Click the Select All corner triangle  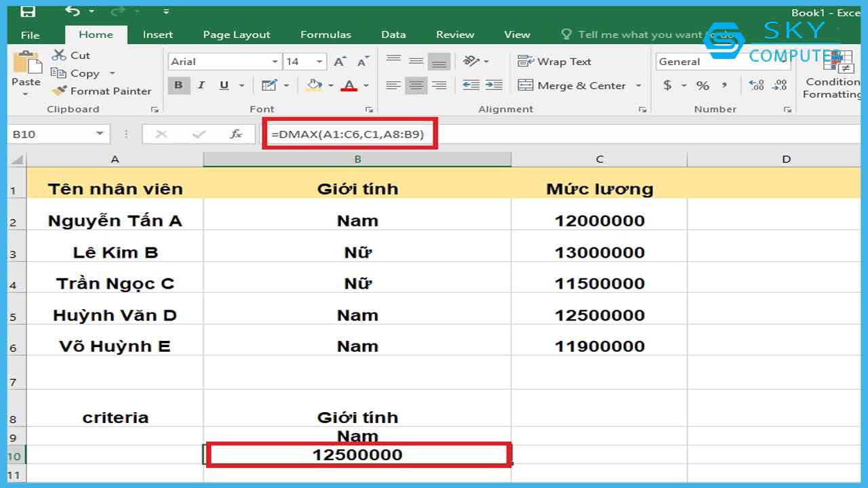[17, 160]
